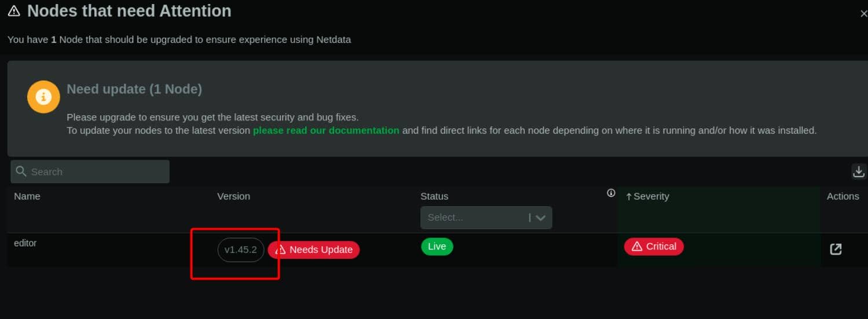Click the yellow info circle icon

[43, 97]
